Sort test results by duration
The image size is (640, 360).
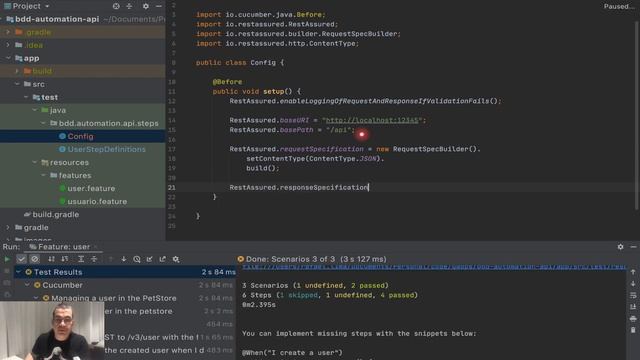(64, 259)
